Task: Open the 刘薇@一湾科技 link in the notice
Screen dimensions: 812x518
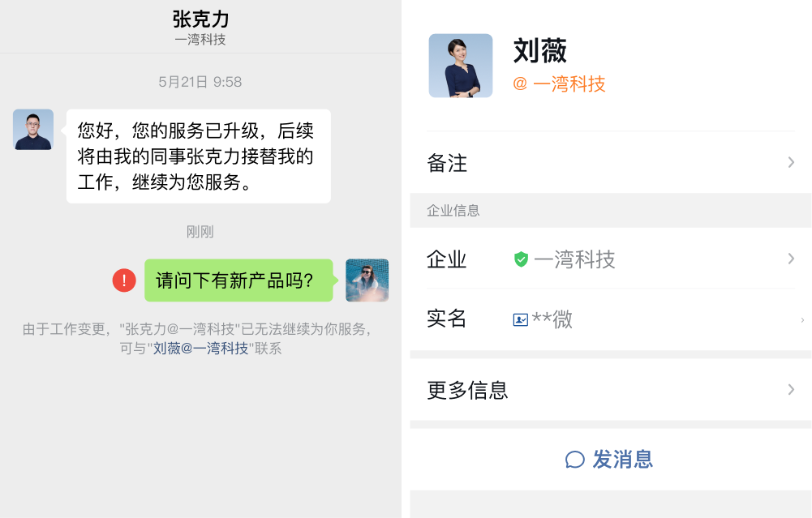Action: [201, 349]
